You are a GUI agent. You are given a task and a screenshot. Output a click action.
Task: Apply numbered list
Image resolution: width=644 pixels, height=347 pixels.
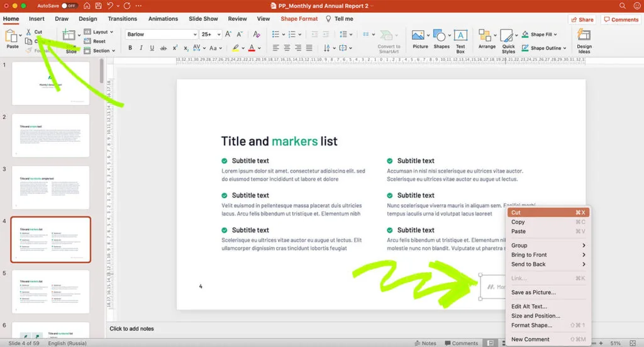292,34
